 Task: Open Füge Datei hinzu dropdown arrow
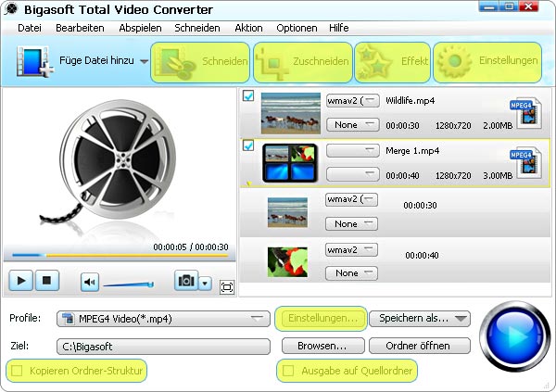(144, 61)
